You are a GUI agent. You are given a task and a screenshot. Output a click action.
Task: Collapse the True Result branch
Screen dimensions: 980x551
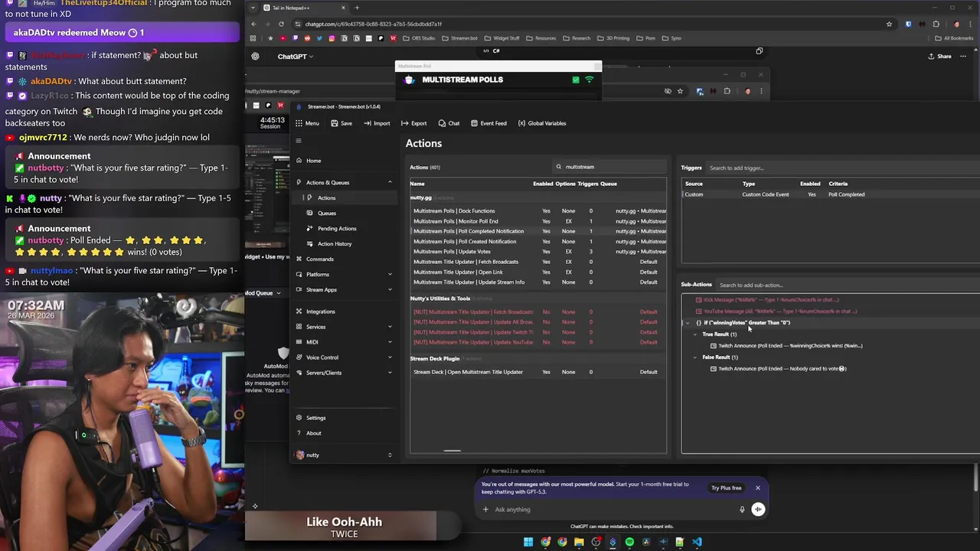(x=695, y=334)
